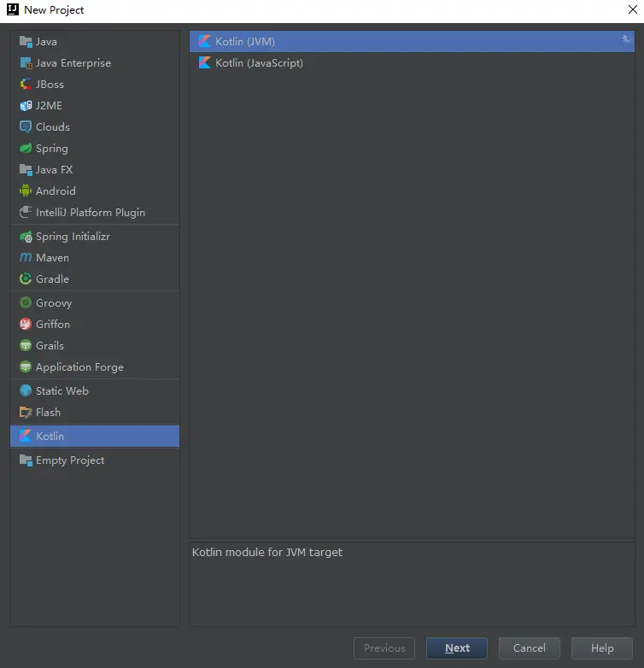The image size is (644, 668).
Task: Select Grails category text
Action: pyautogui.click(x=50, y=345)
